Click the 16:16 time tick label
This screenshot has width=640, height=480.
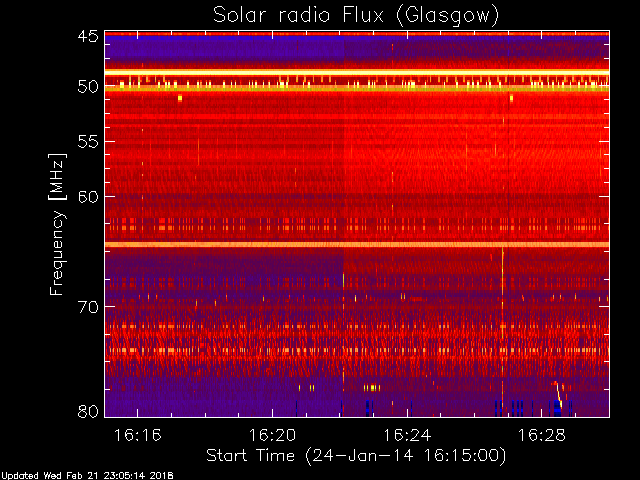[137, 435]
